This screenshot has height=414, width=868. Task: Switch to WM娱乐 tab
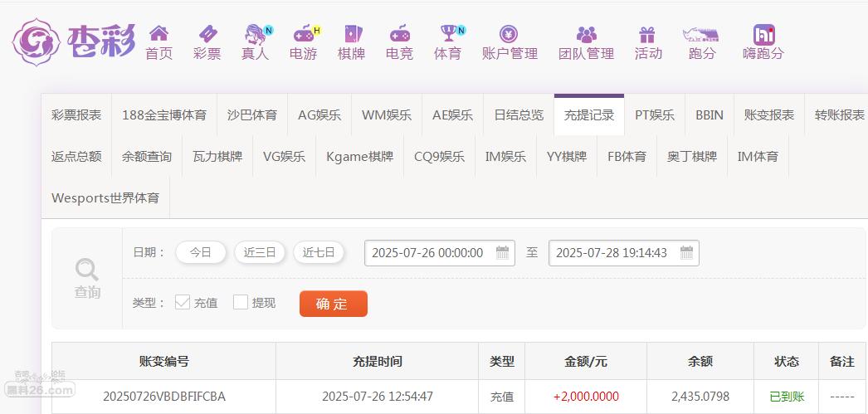point(387,115)
